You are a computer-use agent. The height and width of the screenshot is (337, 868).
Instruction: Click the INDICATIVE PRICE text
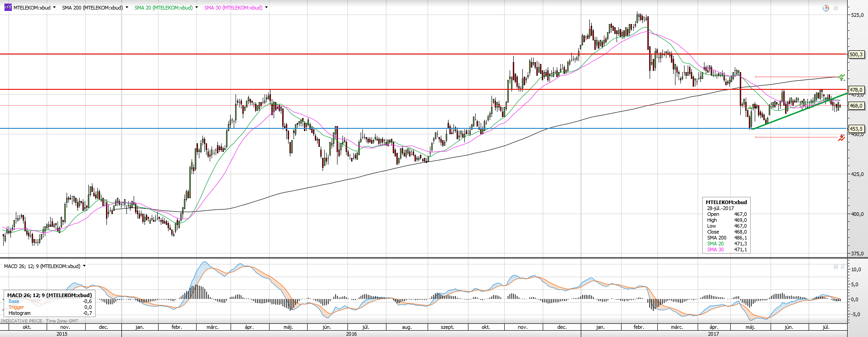click(22, 321)
